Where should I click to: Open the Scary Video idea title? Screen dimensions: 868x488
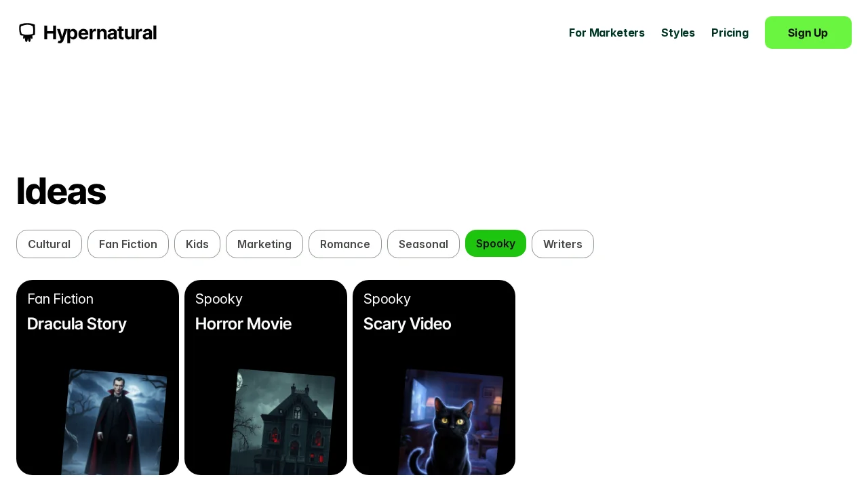tap(407, 324)
